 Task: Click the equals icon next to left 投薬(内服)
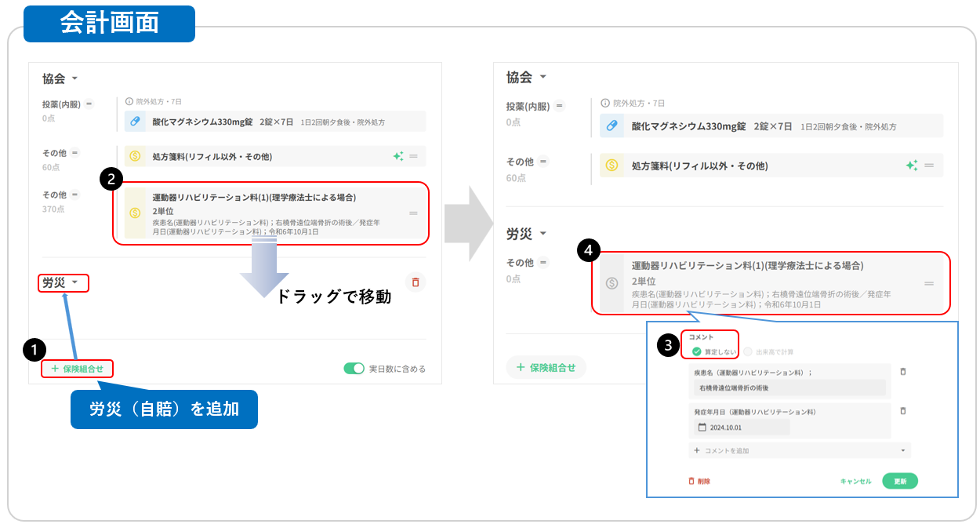(89, 104)
